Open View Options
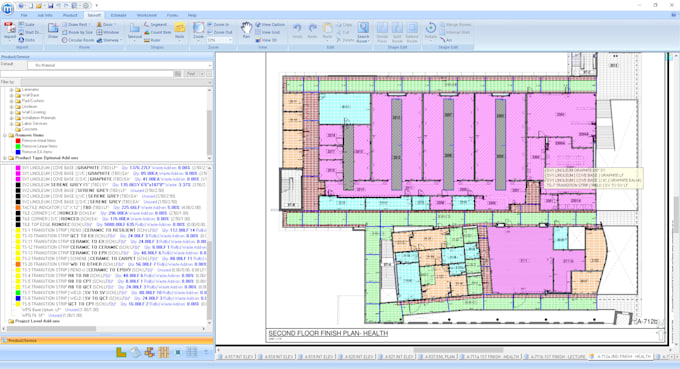Screen dimensions: 680x369 pyautogui.click(x=270, y=25)
